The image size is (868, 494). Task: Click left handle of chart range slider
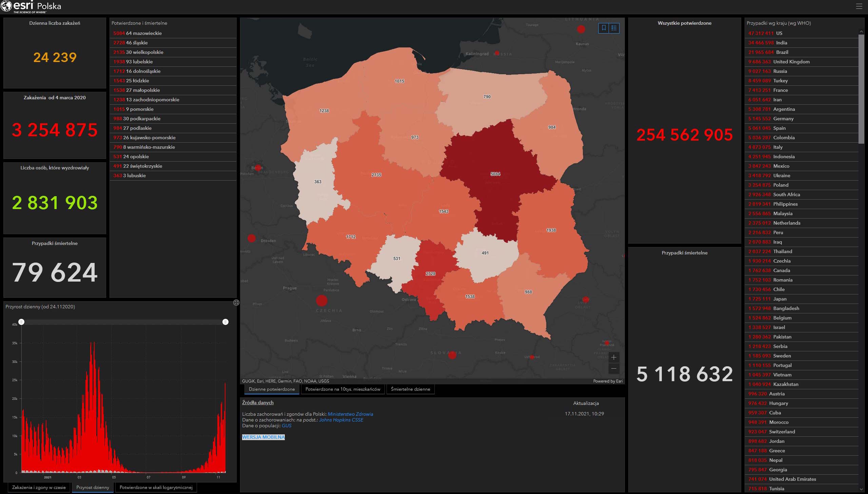21,322
